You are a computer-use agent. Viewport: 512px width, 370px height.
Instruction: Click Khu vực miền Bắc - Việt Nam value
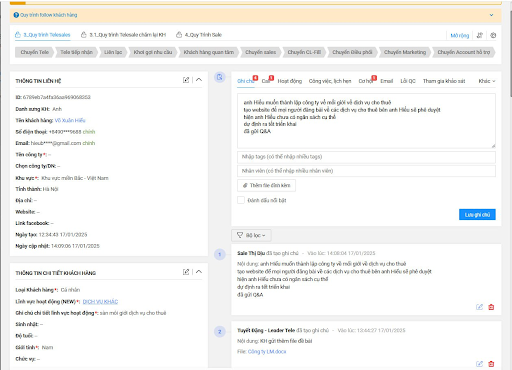coord(75,178)
